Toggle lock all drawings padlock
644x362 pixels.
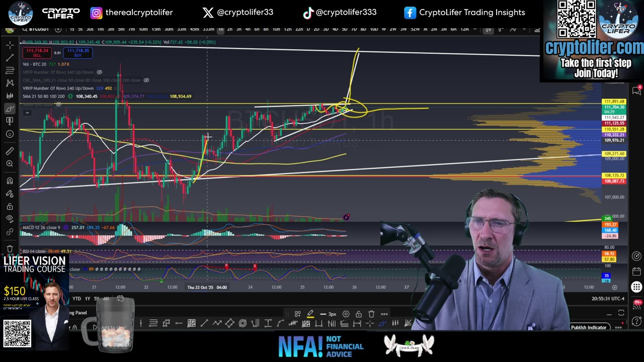pos(10,206)
